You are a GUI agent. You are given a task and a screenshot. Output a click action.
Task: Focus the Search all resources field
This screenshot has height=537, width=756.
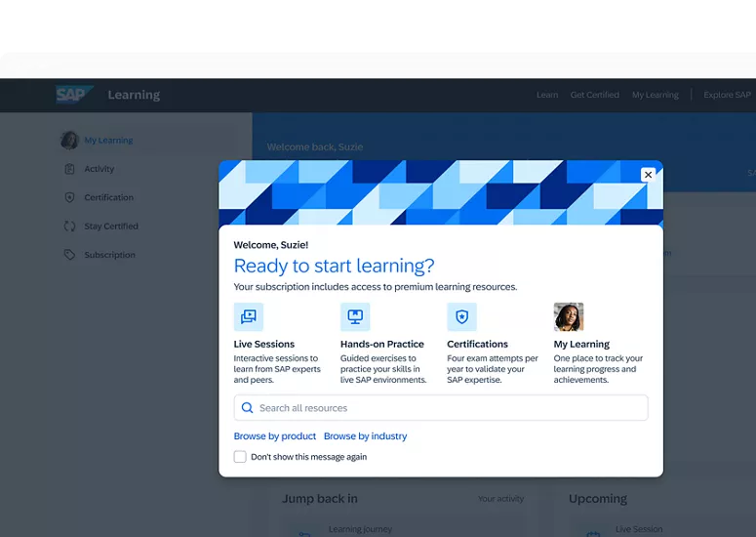441,408
